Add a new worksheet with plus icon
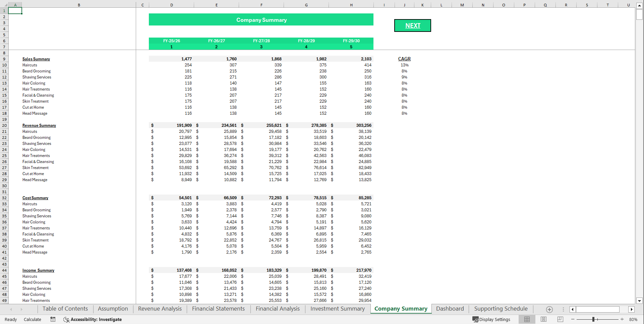Screen dimensions: 644x324 pyautogui.click(x=549, y=309)
